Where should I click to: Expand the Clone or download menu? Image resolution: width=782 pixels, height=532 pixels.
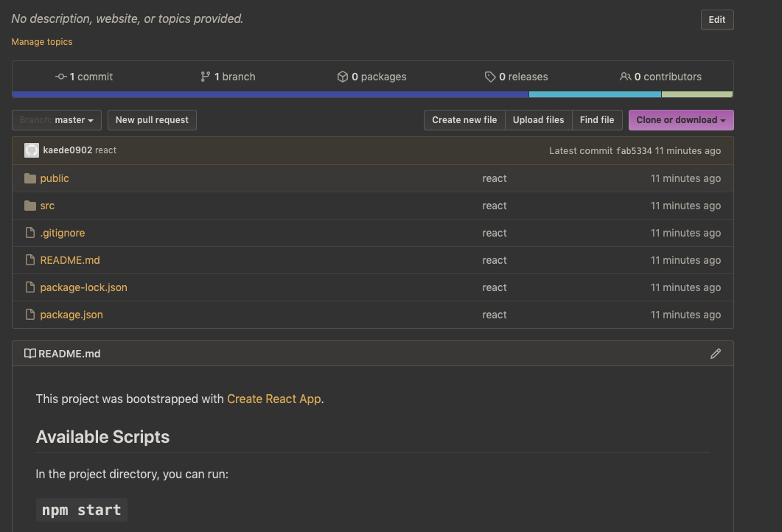[680, 120]
